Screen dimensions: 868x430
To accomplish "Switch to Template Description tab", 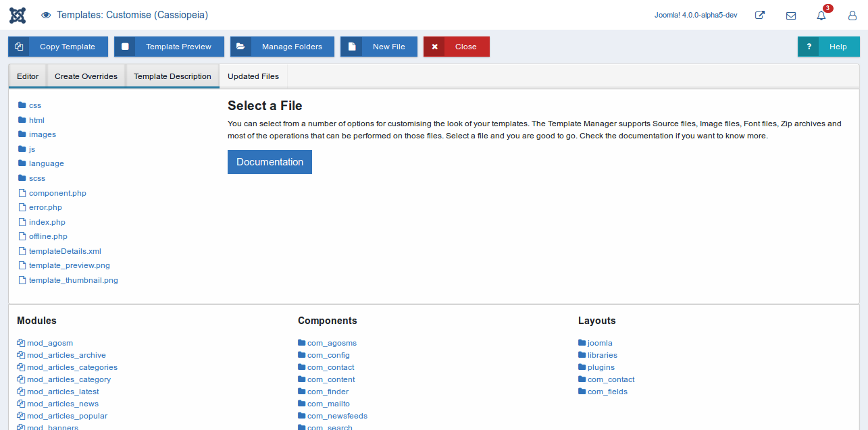I will (x=172, y=76).
